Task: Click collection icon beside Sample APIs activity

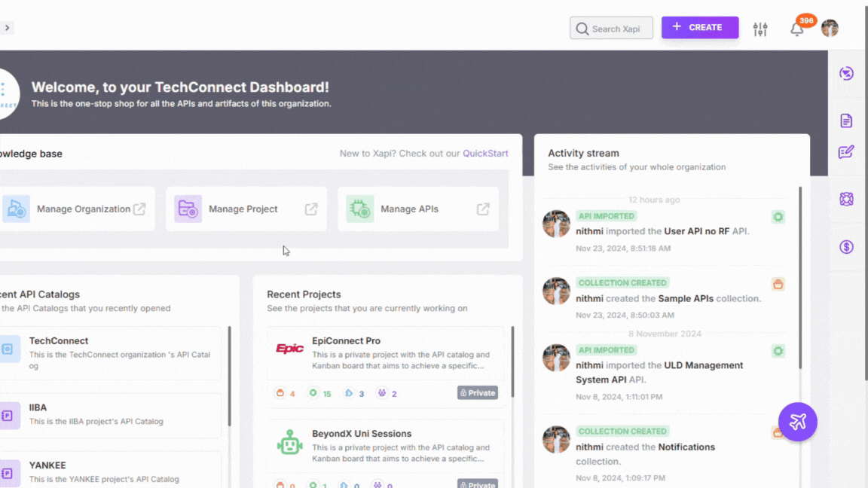Action: coord(778,285)
